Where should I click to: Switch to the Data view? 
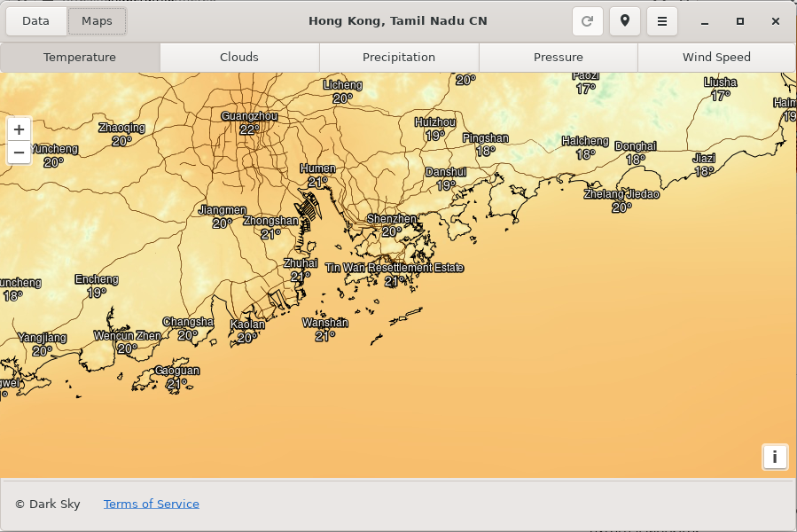(35, 20)
